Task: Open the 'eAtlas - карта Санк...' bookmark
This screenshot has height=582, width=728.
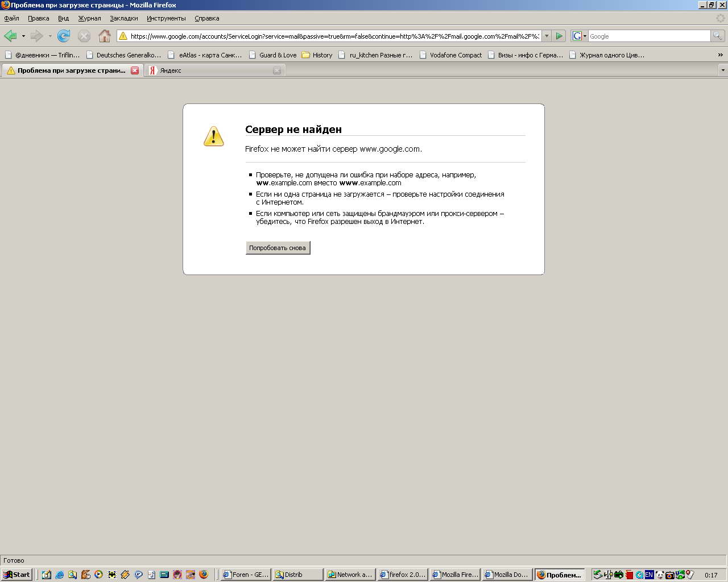Action: click(205, 55)
